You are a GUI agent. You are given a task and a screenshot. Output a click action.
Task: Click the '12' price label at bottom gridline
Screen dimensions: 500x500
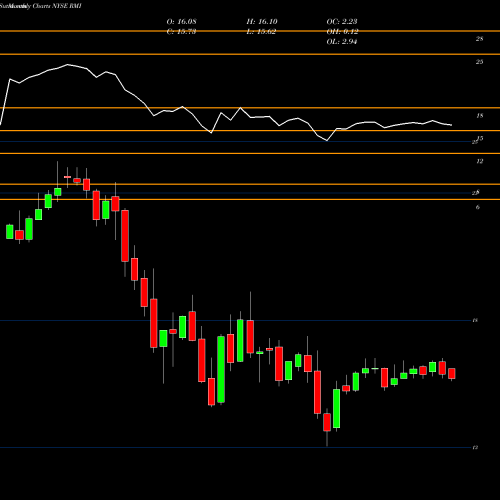(x=475, y=447)
